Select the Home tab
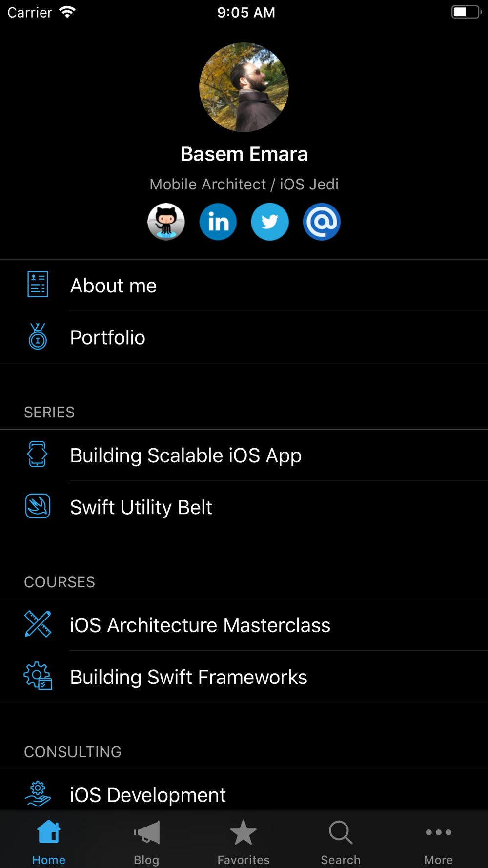 click(49, 841)
